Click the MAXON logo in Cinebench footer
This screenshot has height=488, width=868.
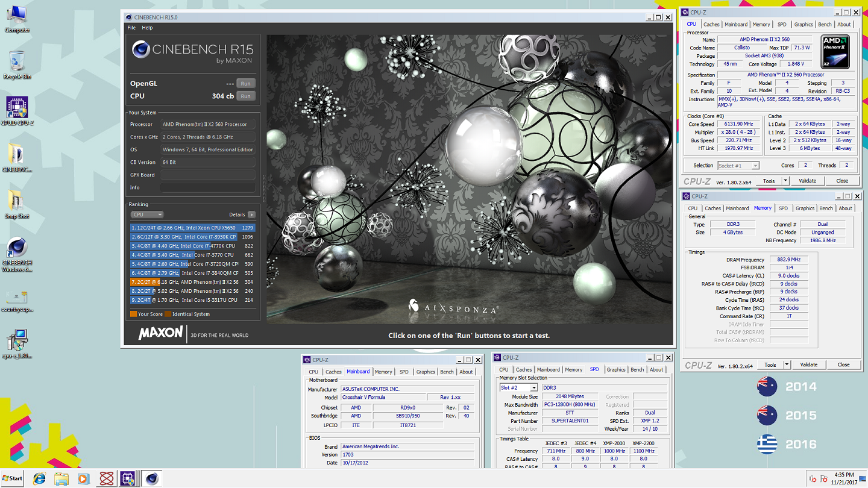point(160,333)
